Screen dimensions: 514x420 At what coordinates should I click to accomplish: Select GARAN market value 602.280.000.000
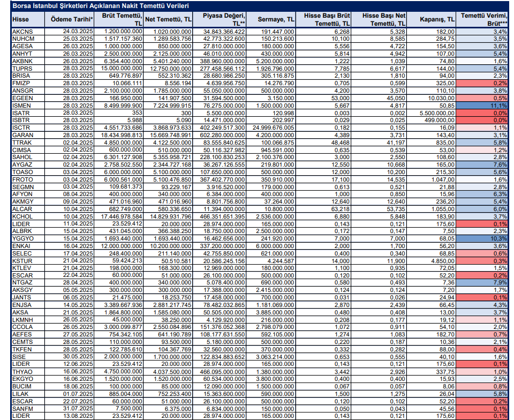[220, 135]
